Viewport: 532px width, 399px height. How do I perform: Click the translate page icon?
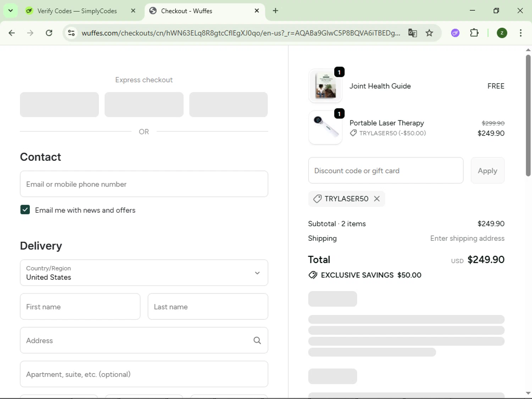[x=412, y=33]
